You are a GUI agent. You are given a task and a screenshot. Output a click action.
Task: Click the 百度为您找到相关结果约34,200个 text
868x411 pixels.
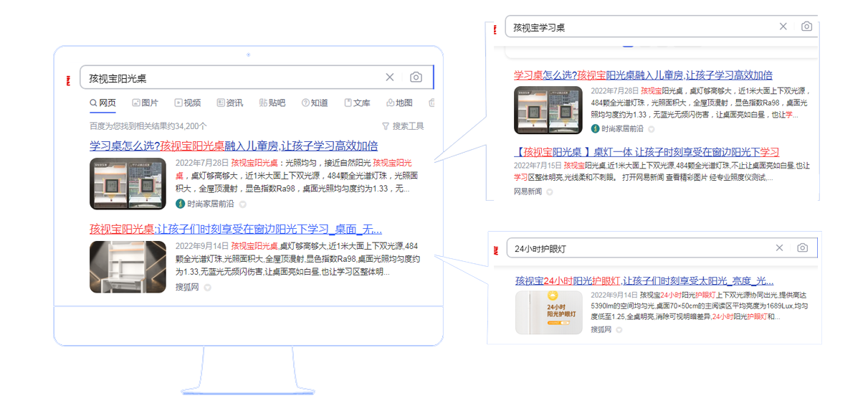click(x=148, y=126)
